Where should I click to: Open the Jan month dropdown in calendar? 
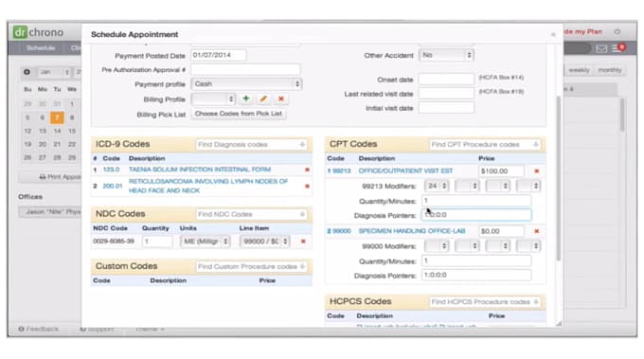[54, 72]
